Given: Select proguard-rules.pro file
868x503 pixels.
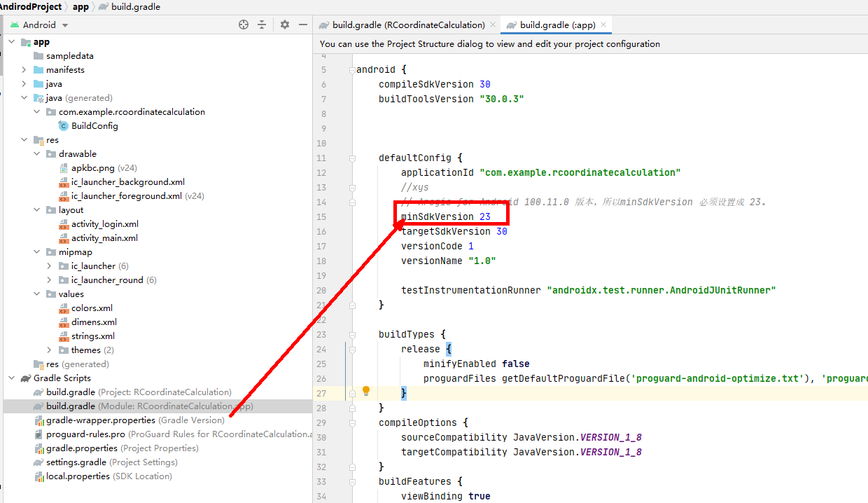Looking at the screenshot, I should point(172,434).
